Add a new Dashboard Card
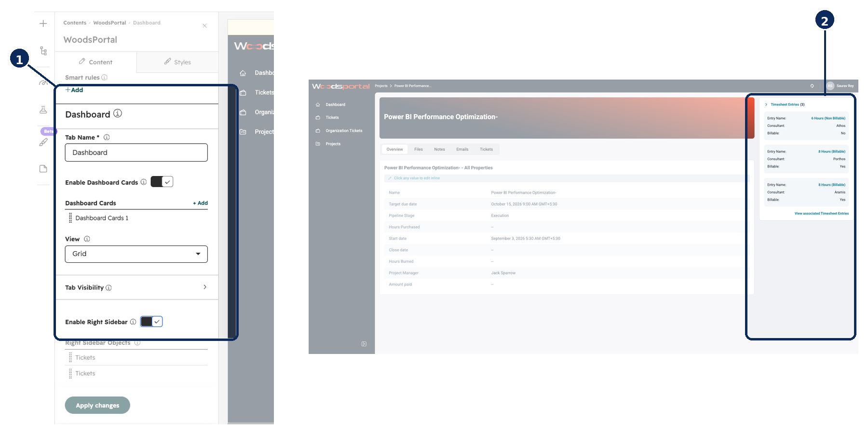Viewport: 868px width, 434px height. [x=201, y=203]
